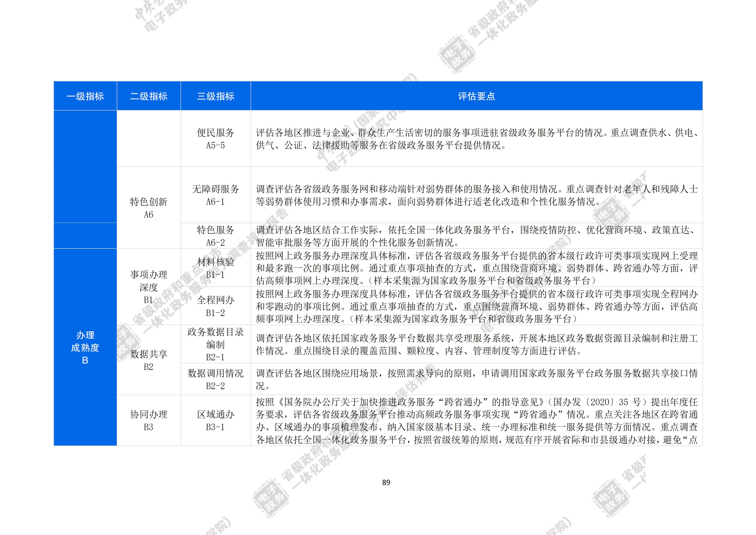Select the 无障碍服务 A6-1 cell
This screenshot has width=756, height=535.
tap(215, 195)
